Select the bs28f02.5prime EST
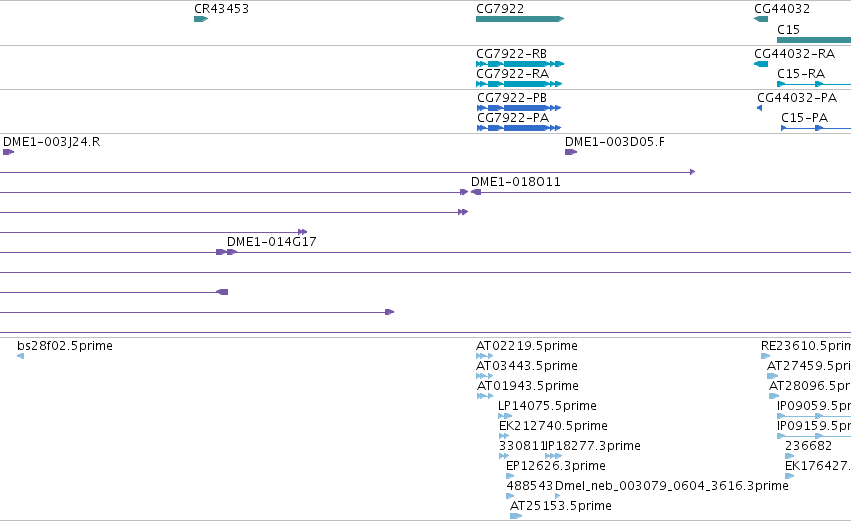 [21, 356]
